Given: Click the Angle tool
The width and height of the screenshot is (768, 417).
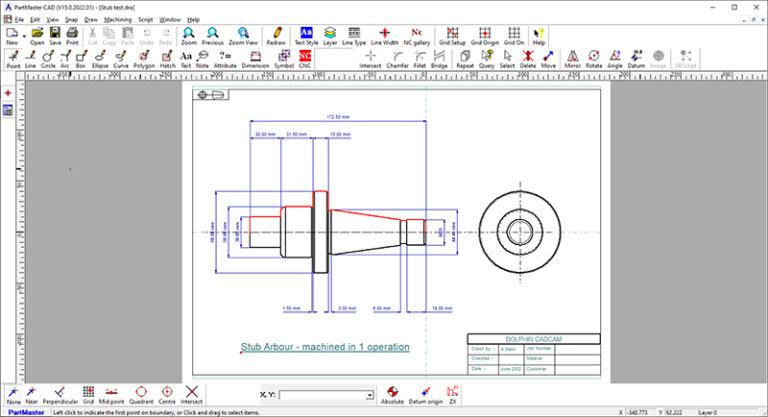Looking at the screenshot, I should click(615, 59).
